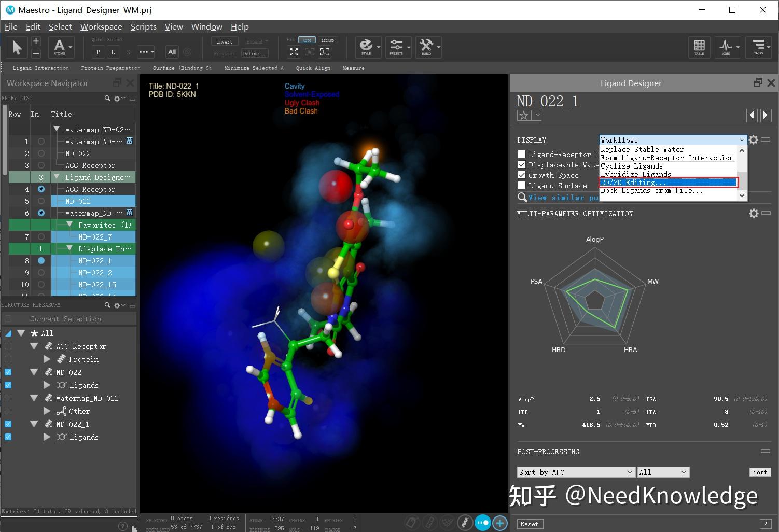Select the ND-022_15 entry row
The height and width of the screenshot is (532, 779).
coord(96,284)
